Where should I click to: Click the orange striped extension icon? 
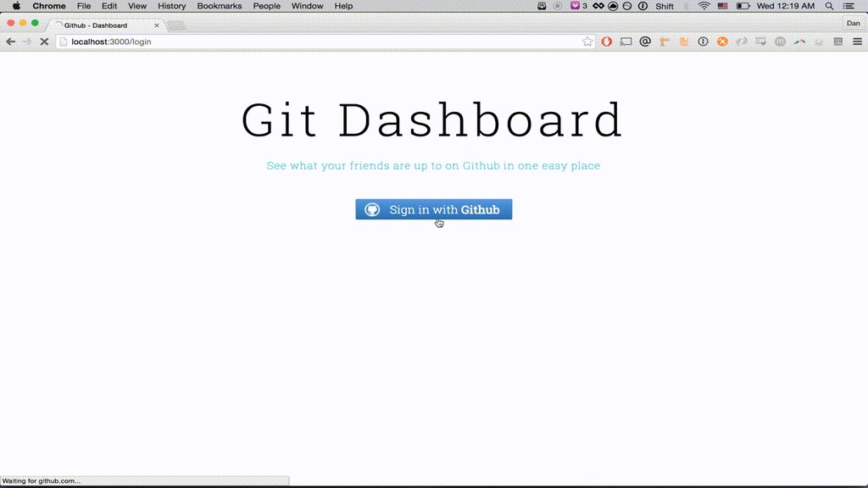[x=684, y=42]
